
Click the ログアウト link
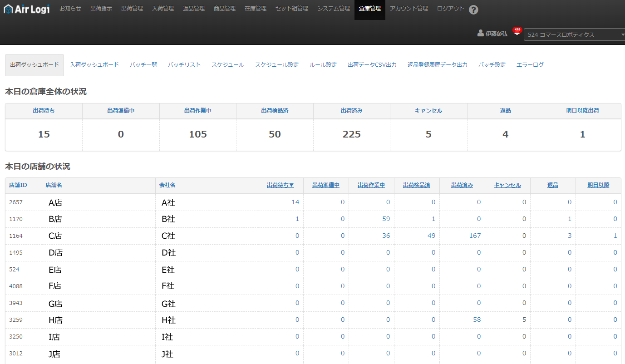(x=451, y=9)
